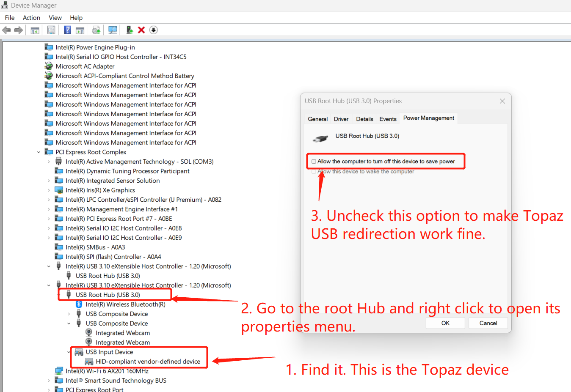Click the USB plug icon in Properties dialog
571x392 pixels.
320,138
